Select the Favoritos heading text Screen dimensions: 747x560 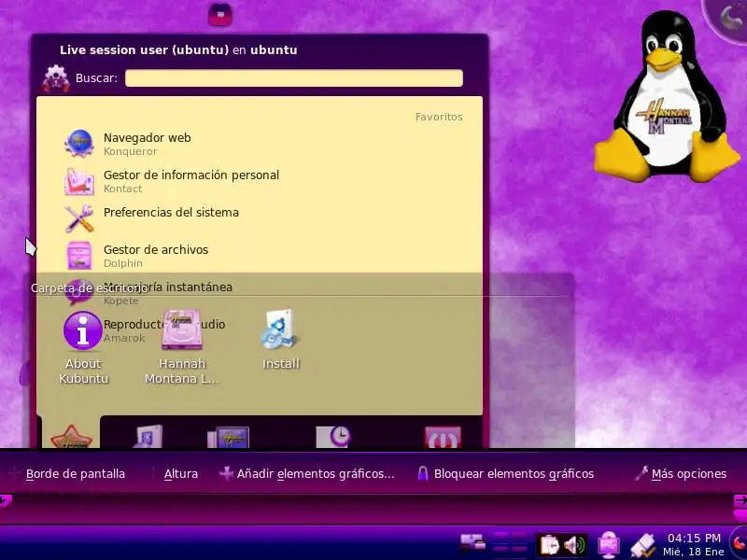click(x=439, y=117)
